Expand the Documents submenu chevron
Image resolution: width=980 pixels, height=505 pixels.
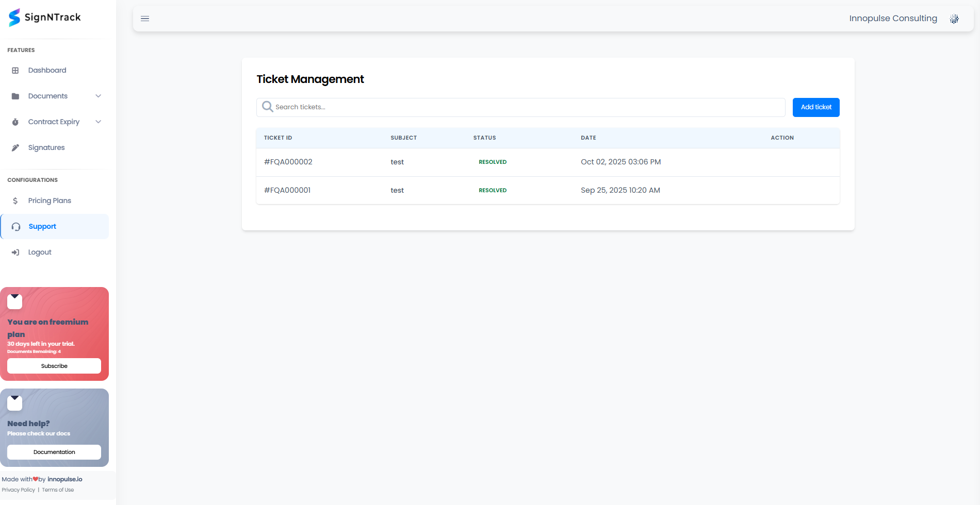pos(98,96)
